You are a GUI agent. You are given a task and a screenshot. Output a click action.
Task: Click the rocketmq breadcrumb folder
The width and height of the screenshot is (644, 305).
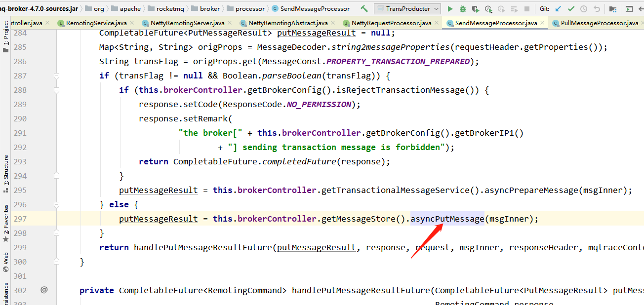click(x=166, y=9)
